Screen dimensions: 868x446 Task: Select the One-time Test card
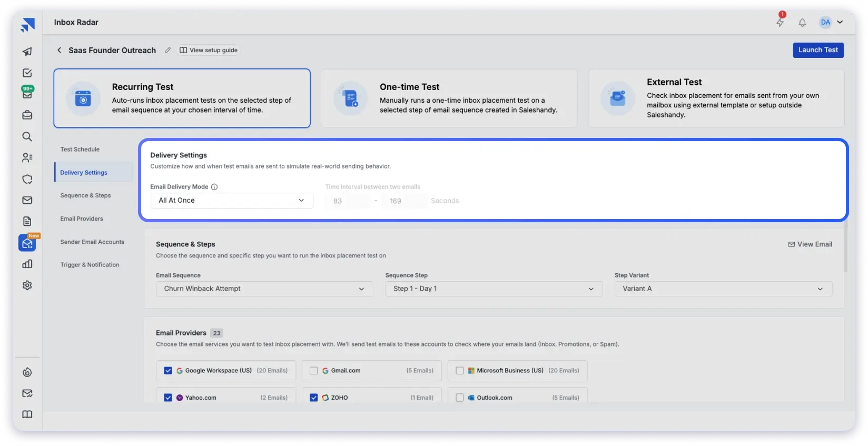click(x=449, y=98)
